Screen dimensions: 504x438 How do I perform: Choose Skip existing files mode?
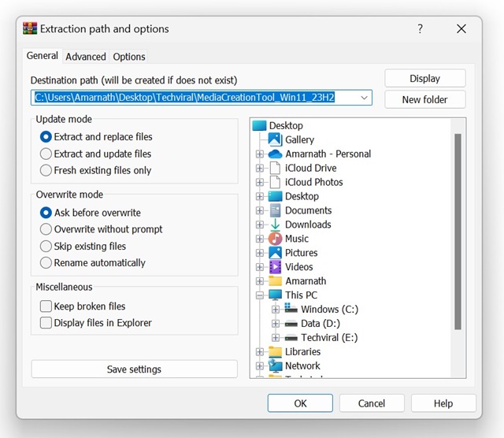pyautogui.click(x=83, y=246)
